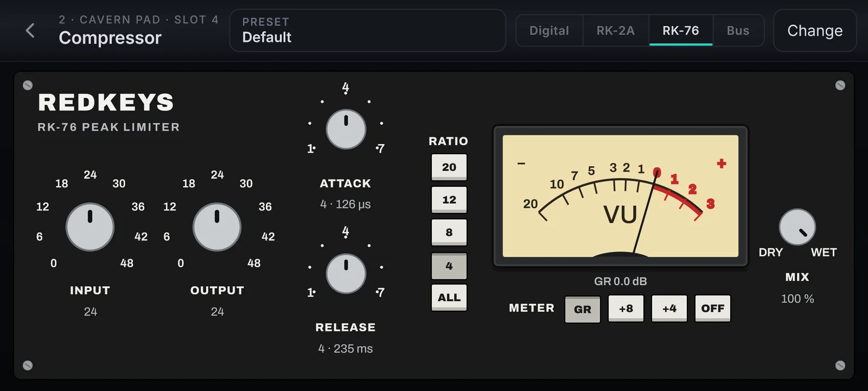Viewport: 868px width, 391px height.
Task: Click the release readout 4 · 235 ms
Action: pos(346,349)
